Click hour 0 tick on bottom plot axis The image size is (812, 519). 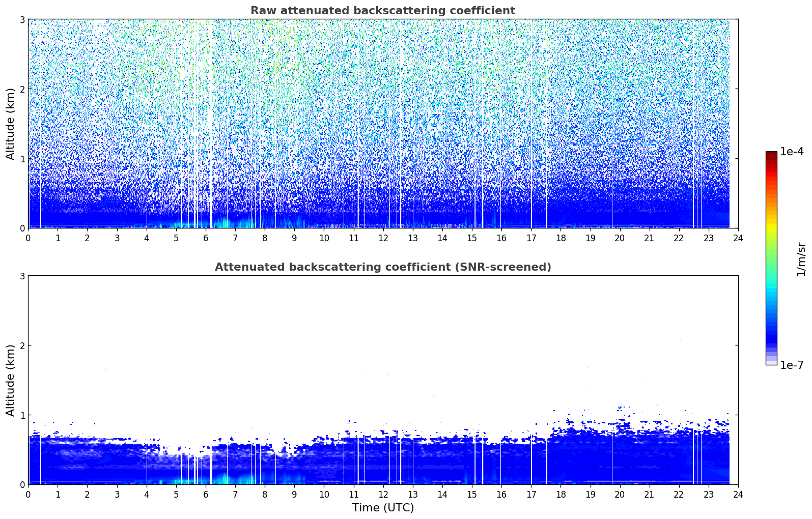(28, 494)
